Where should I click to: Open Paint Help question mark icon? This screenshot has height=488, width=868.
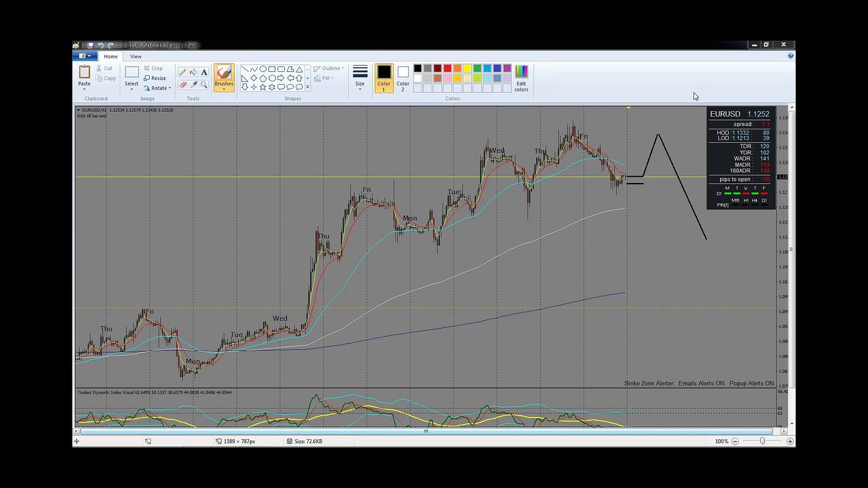pyautogui.click(x=791, y=56)
